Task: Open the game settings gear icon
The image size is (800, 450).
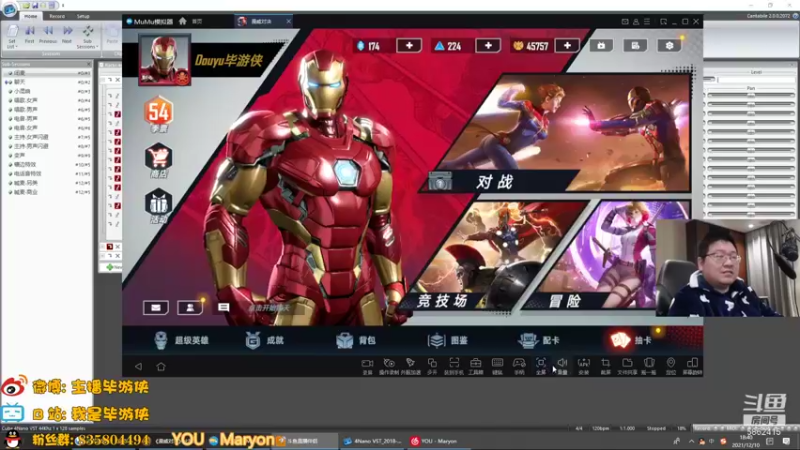Action: point(669,45)
